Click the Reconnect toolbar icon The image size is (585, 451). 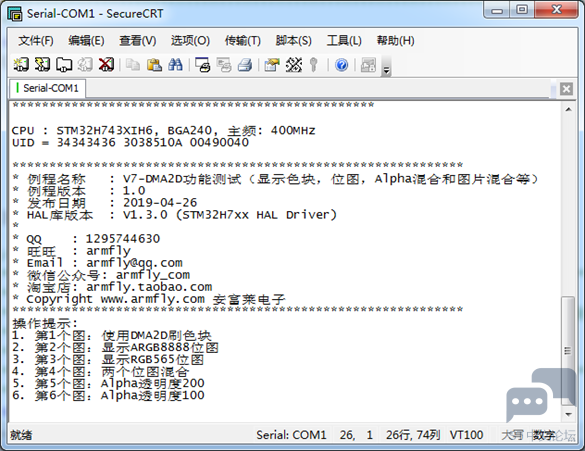click(x=85, y=65)
